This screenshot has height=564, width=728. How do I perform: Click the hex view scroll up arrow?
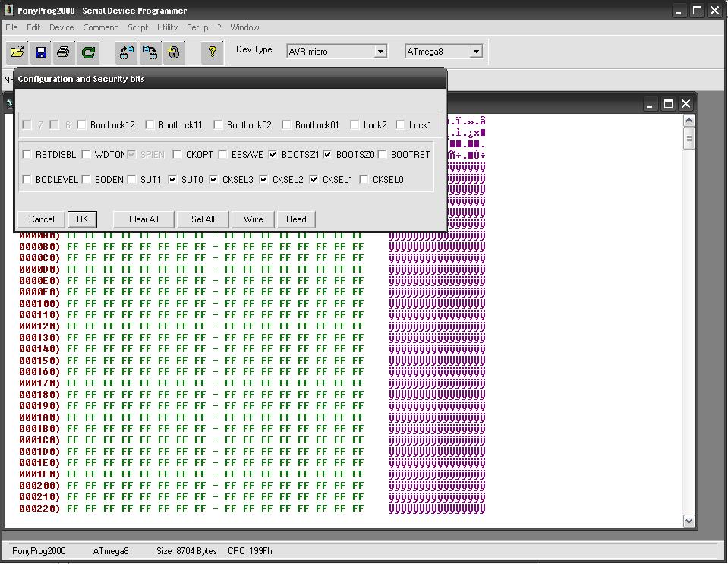689,121
